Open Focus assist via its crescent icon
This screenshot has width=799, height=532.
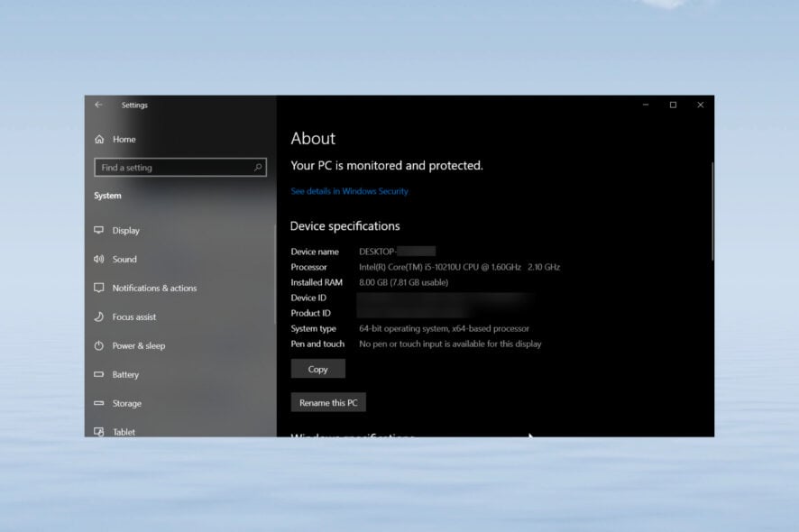(x=98, y=316)
